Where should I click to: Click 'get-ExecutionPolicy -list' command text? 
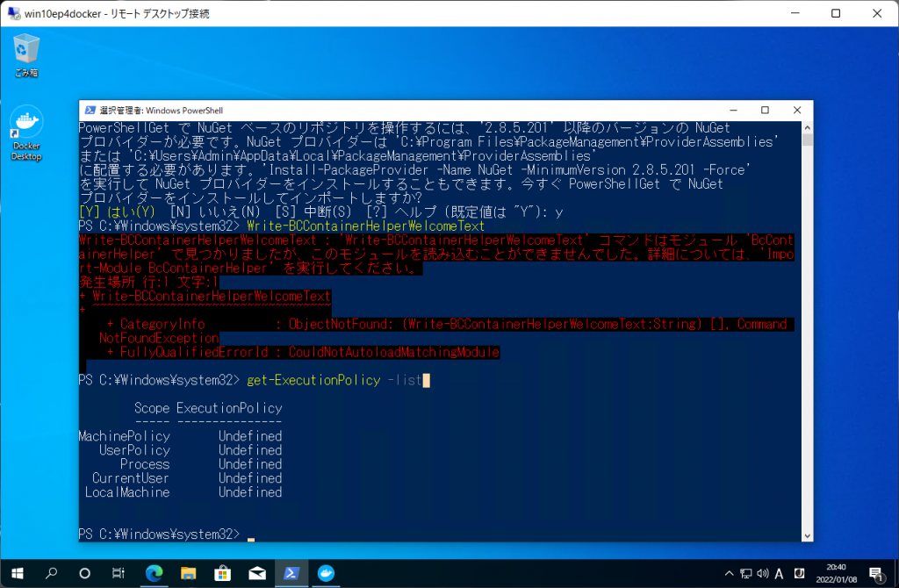point(334,380)
